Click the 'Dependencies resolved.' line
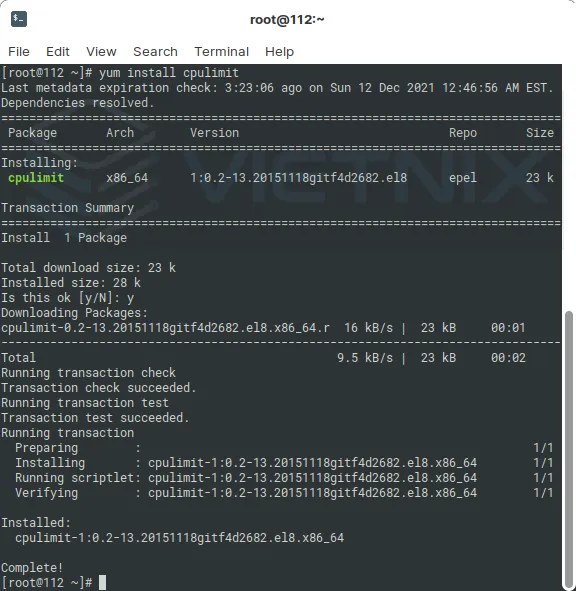The width and height of the screenshot is (576, 591). click(x=78, y=103)
